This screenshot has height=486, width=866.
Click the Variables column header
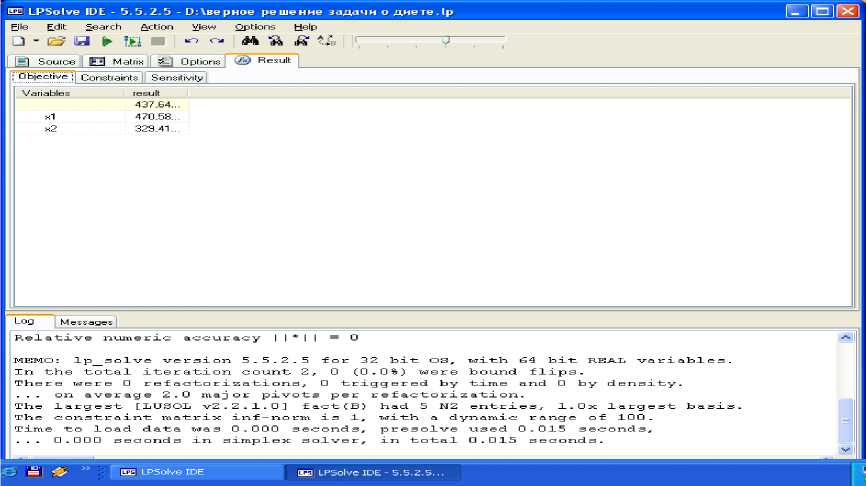coord(70,93)
